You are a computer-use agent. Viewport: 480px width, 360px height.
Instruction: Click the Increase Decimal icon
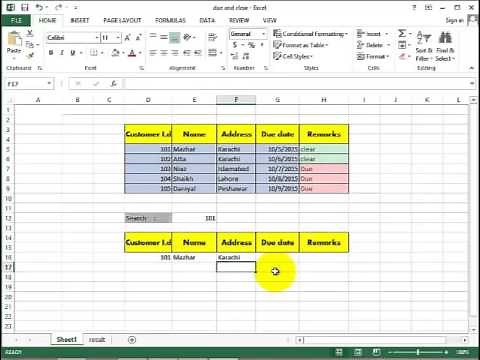(235, 56)
